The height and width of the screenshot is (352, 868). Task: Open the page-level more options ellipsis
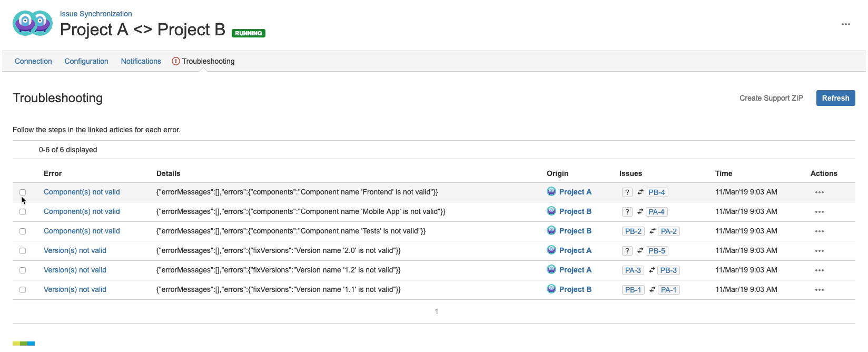[845, 24]
